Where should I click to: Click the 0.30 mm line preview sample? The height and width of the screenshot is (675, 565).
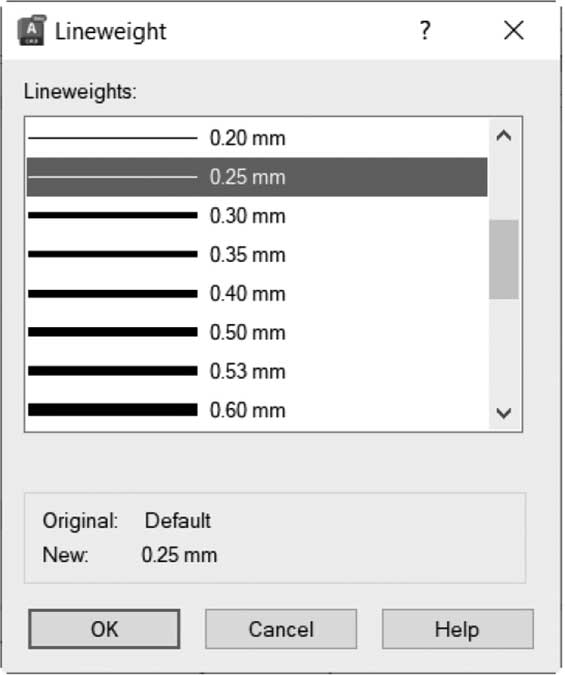113,215
